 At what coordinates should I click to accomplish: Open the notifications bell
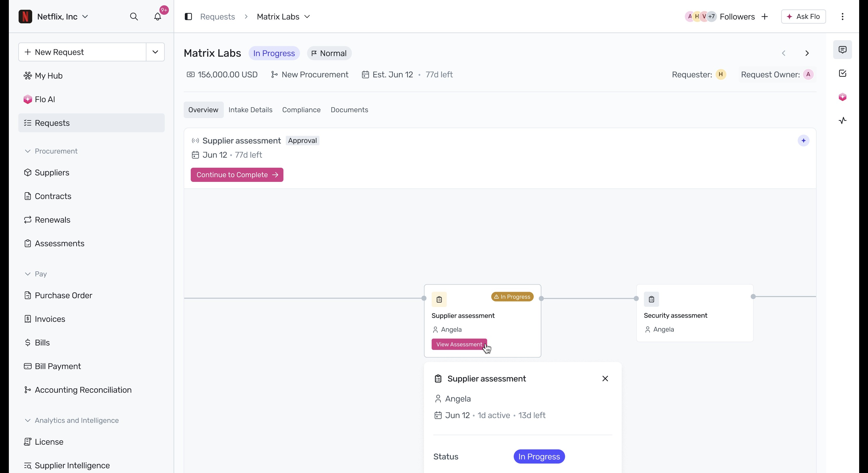(158, 17)
